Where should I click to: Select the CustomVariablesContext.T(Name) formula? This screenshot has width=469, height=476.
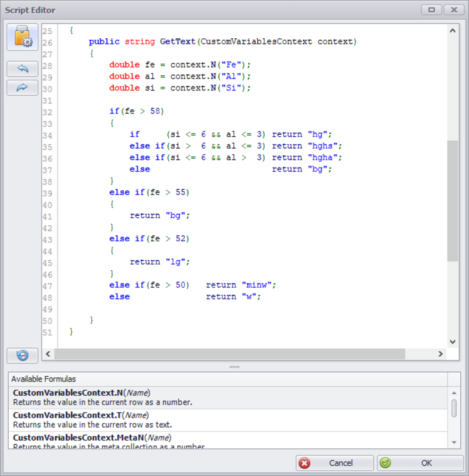click(228, 420)
